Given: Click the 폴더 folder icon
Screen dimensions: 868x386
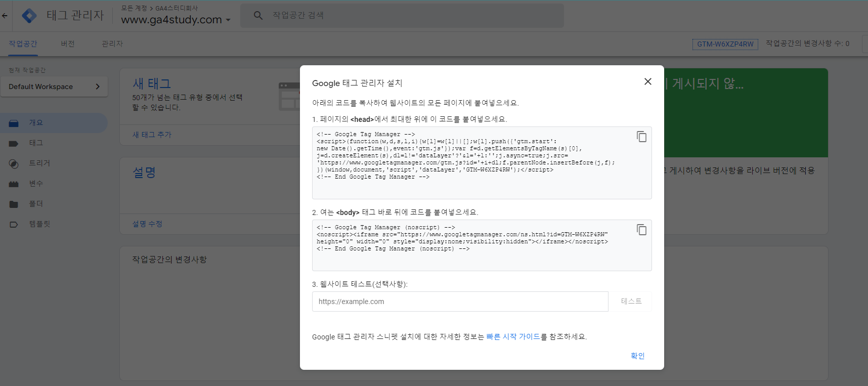Looking at the screenshot, I should click(14, 204).
